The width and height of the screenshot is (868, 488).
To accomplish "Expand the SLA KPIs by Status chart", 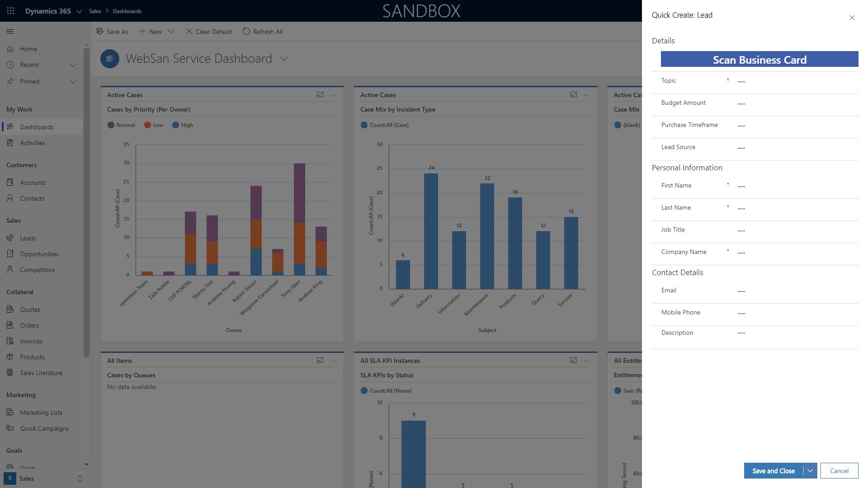I will point(574,361).
